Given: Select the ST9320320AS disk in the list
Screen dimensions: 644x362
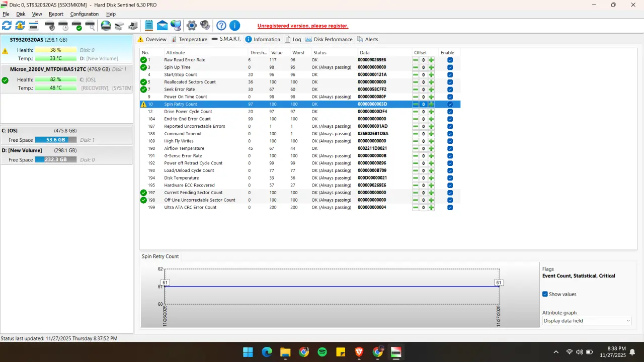Looking at the screenshot, I should pos(66,49).
